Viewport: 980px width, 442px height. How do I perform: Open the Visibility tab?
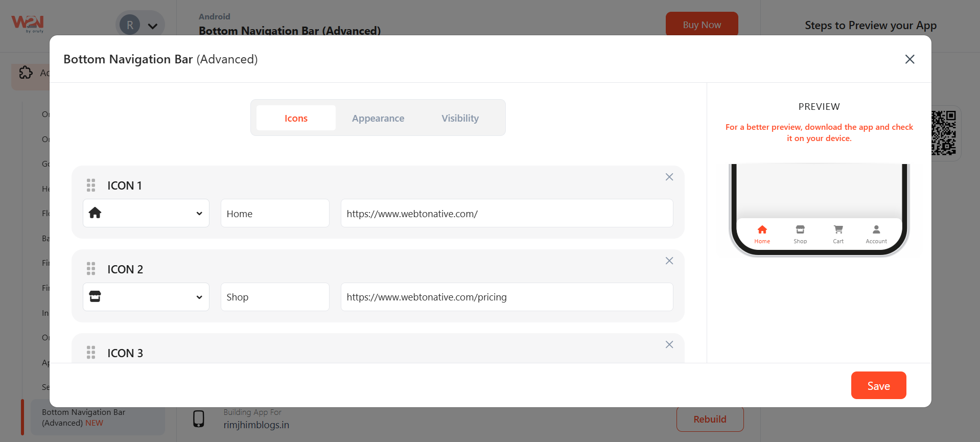pos(460,118)
